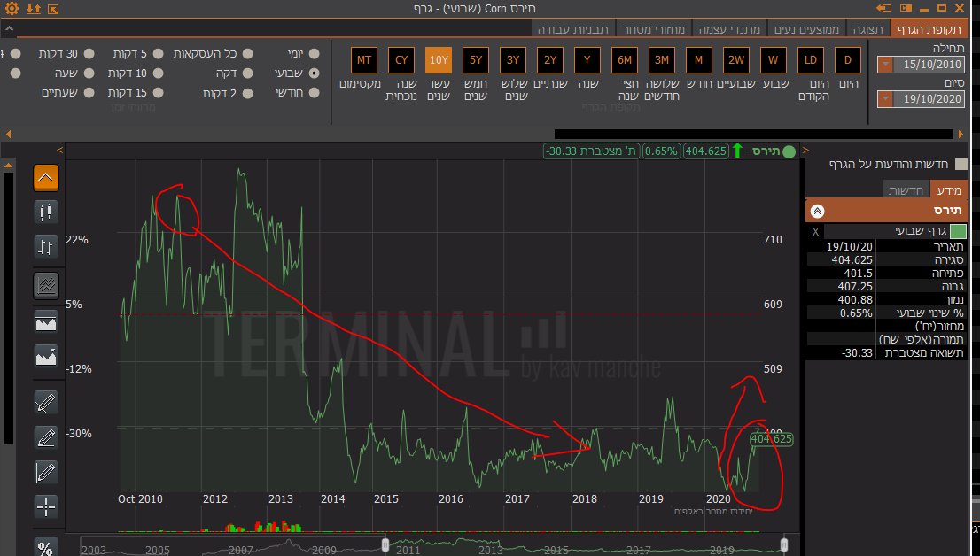Set period with the LD button
The height and width of the screenshot is (556, 980).
[x=811, y=60]
